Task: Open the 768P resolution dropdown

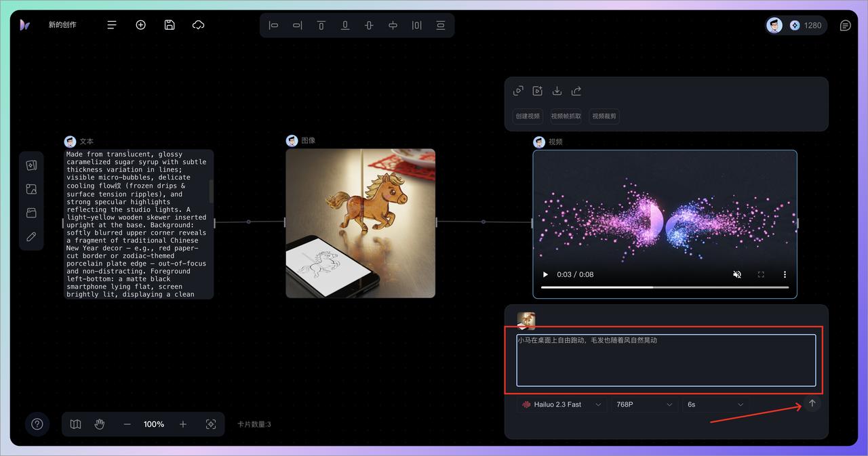Action: [644, 405]
